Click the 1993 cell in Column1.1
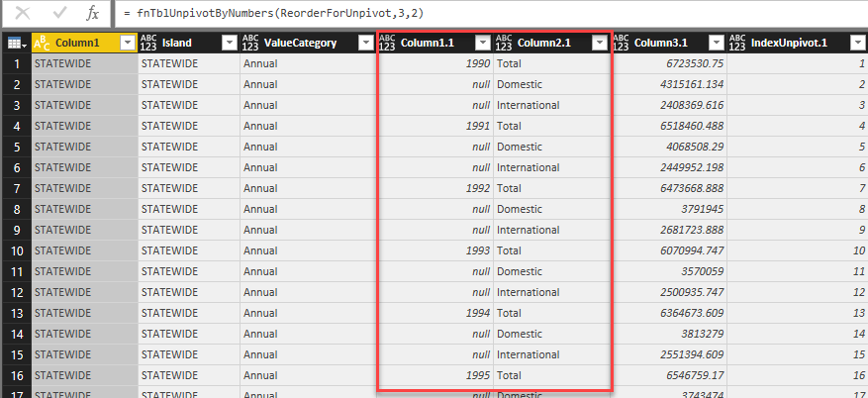Screen dimensions: 868x398 [x=434, y=250]
